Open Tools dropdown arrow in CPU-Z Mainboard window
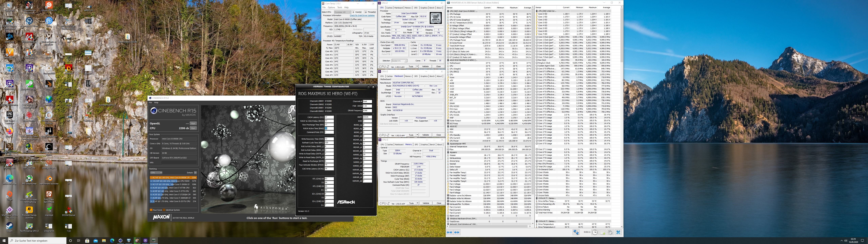The width and height of the screenshot is (868, 244). pos(417,135)
